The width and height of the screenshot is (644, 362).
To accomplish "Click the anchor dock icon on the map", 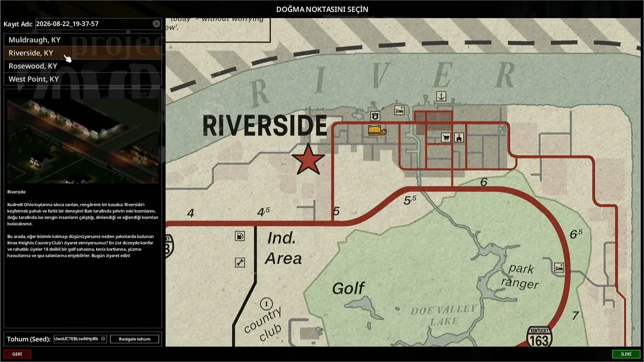I will pos(441,96).
